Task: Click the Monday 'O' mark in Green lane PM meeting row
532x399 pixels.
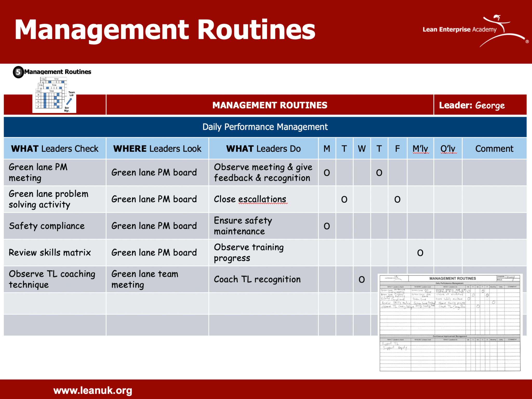Action: [x=327, y=173]
